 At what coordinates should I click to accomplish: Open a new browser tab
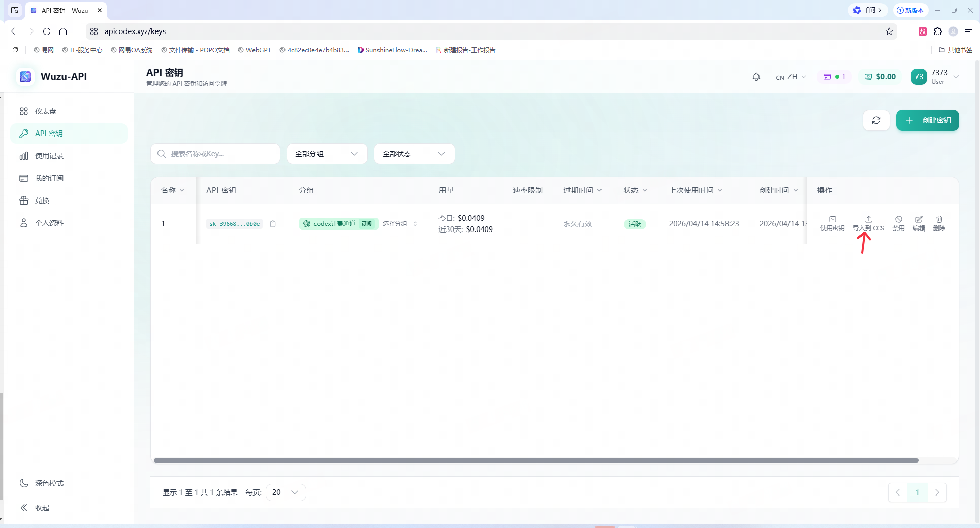[117, 10]
